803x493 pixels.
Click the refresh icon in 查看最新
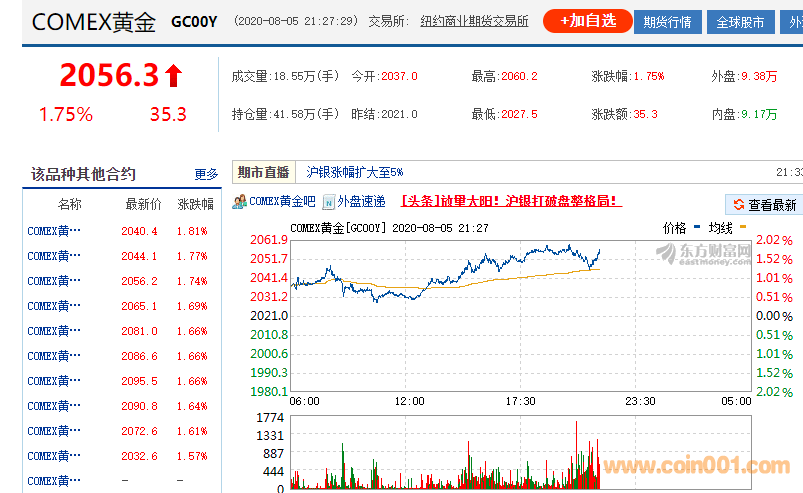738,205
